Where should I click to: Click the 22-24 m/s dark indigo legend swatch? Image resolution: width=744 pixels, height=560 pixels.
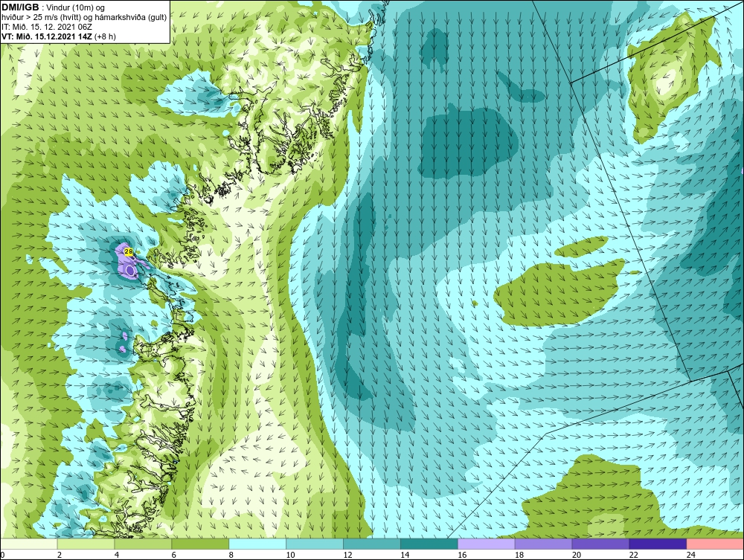tap(658, 544)
